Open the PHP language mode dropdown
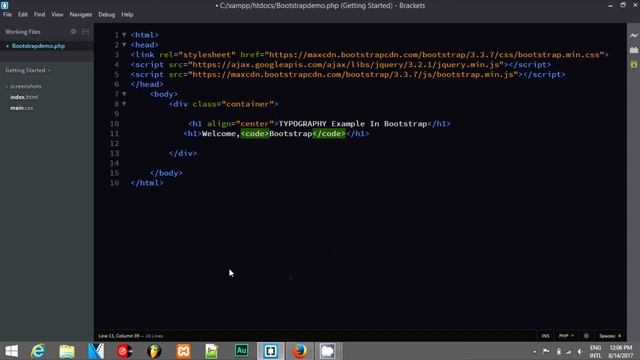The height and width of the screenshot is (360, 640). tap(566, 336)
